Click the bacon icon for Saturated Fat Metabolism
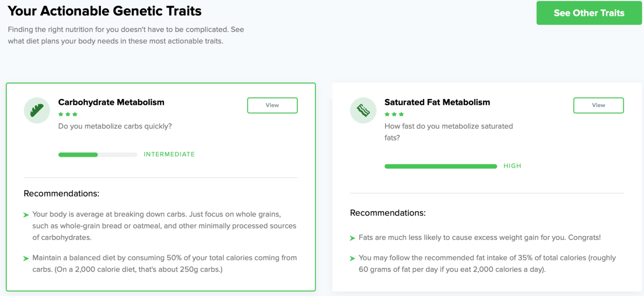The image size is (644, 296). click(363, 110)
